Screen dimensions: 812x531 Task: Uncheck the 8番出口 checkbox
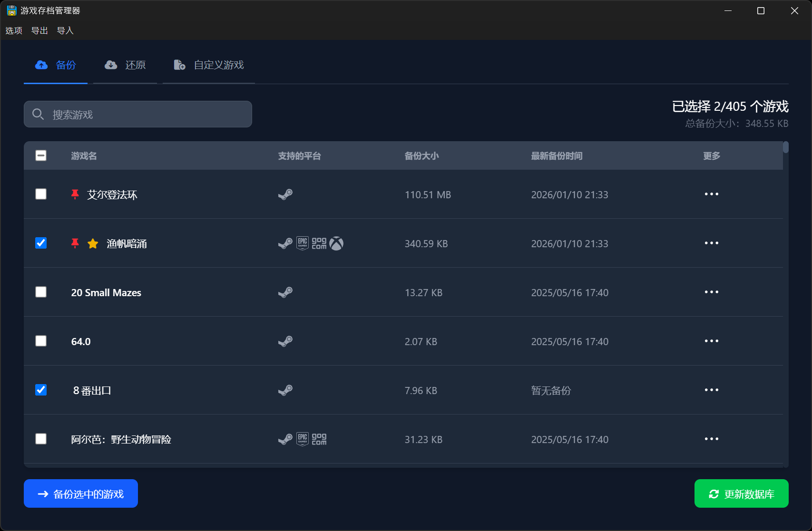point(41,390)
